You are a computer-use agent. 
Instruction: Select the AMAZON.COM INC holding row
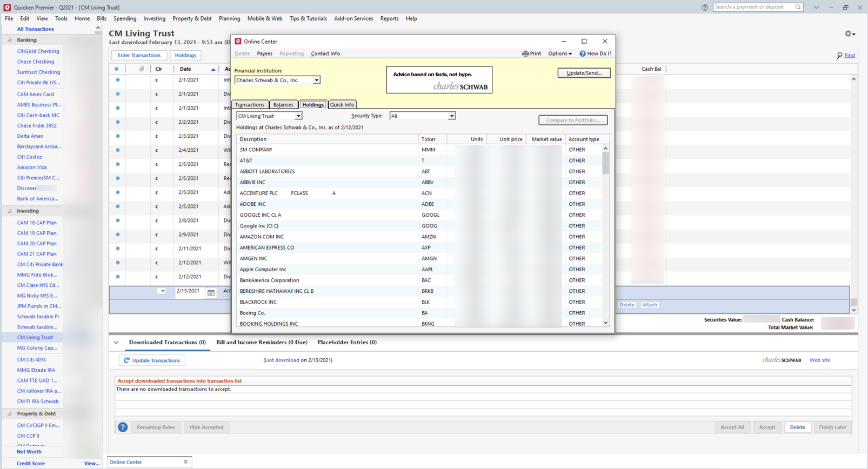coord(419,237)
